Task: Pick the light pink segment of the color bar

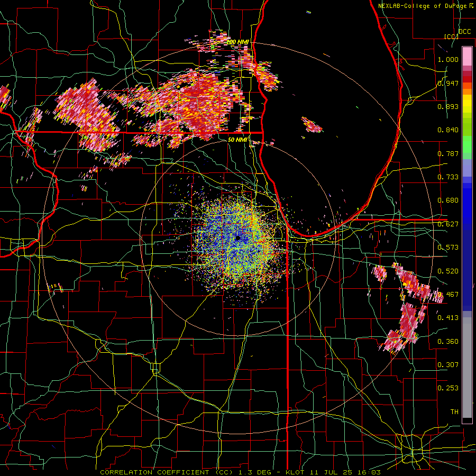Action: pyautogui.click(x=467, y=56)
